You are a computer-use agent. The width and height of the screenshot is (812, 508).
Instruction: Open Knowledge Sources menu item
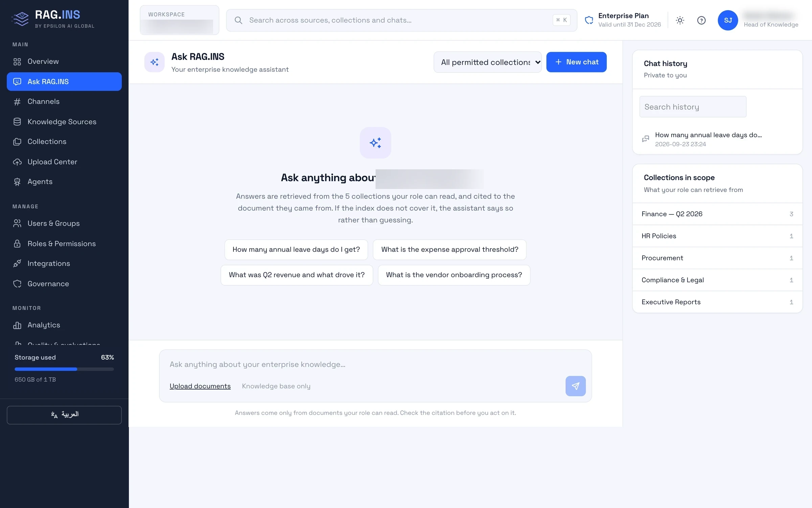[x=64, y=122]
